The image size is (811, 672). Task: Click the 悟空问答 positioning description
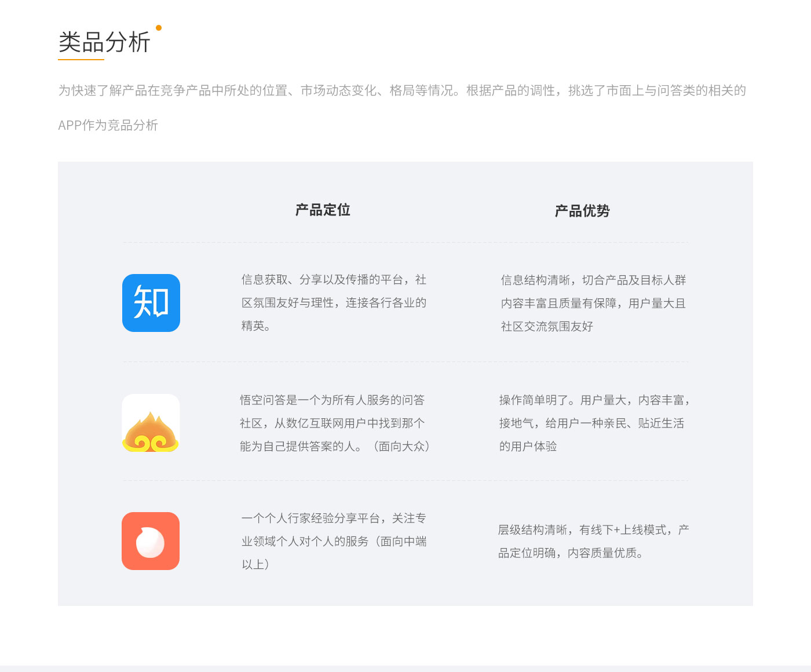pos(334,423)
